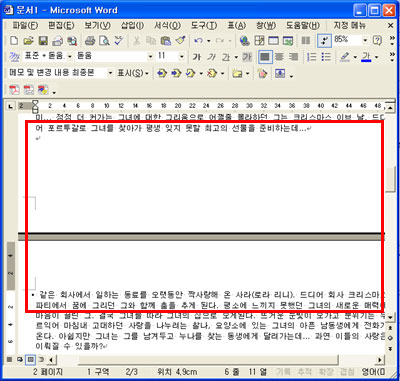Expand the 메모 및 변경 내용 최종본 dropdown

pyautogui.click(x=110, y=73)
